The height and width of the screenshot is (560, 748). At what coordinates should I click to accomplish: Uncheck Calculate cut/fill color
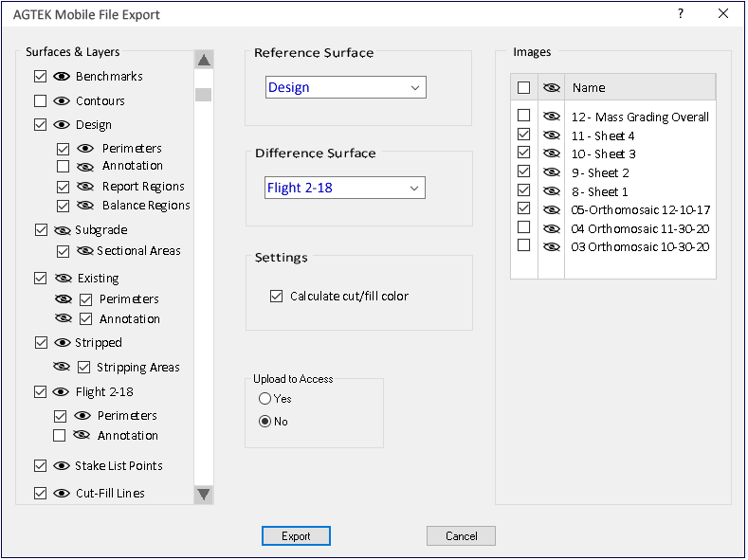[x=277, y=297]
